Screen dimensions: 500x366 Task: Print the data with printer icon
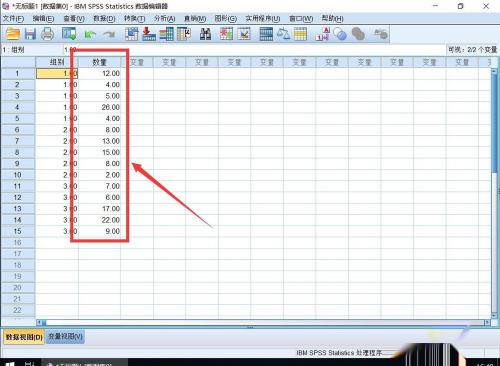(47, 34)
